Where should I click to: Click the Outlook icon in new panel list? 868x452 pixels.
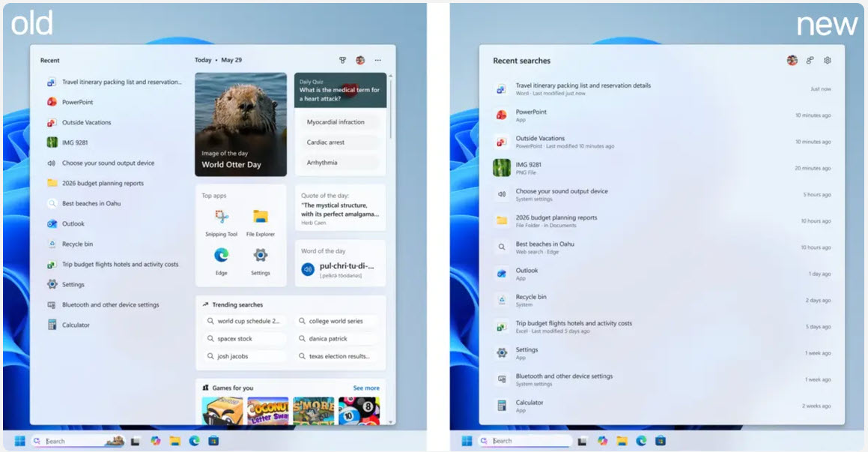click(x=502, y=274)
